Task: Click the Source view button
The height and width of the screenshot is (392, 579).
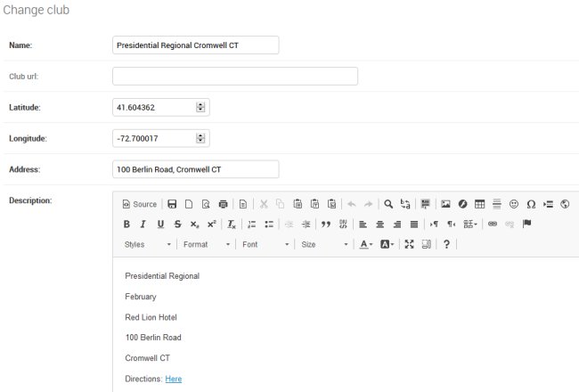Action: tap(139, 204)
